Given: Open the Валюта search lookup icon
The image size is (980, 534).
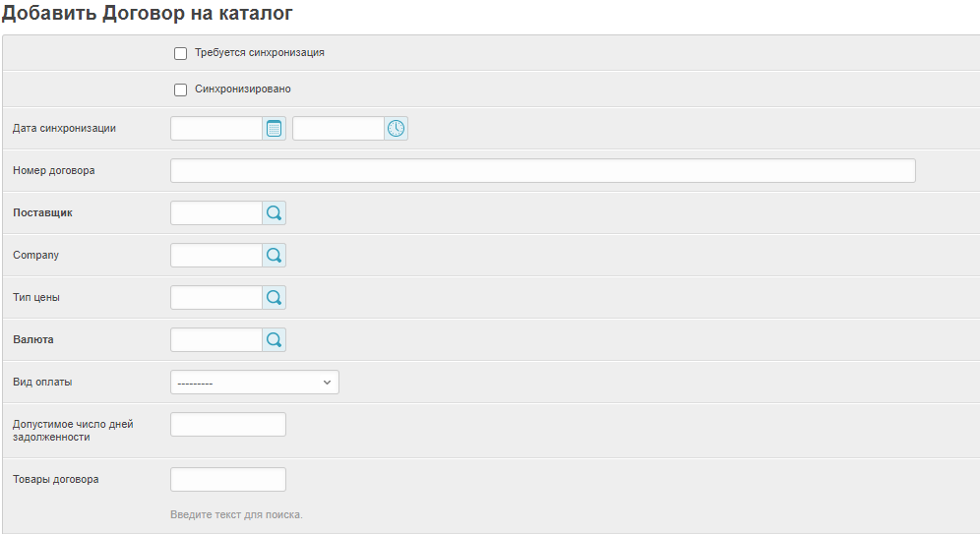Looking at the screenshot, I should [274, 340].
